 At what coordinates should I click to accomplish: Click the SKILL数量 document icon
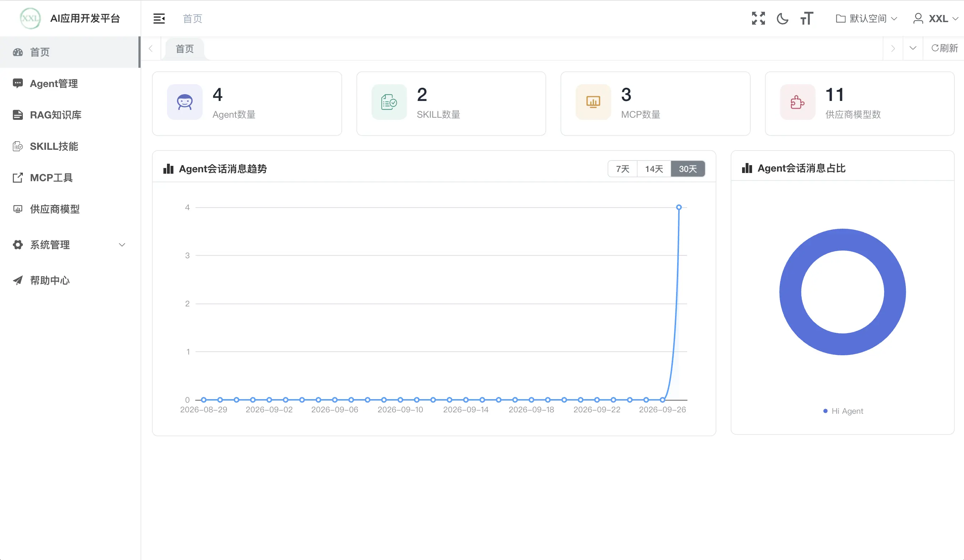tap(389, 102)
